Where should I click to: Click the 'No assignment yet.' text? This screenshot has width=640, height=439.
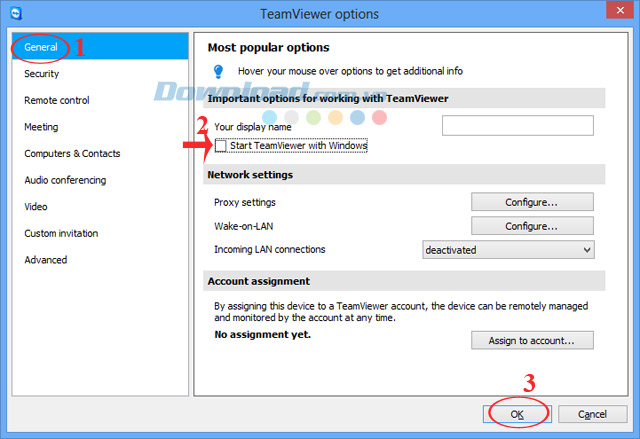262,335
